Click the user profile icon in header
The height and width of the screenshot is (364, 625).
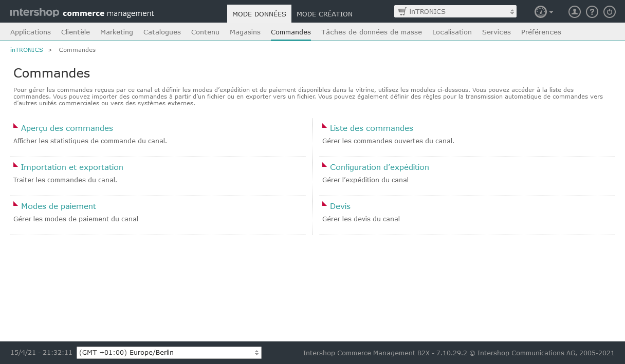574,12
